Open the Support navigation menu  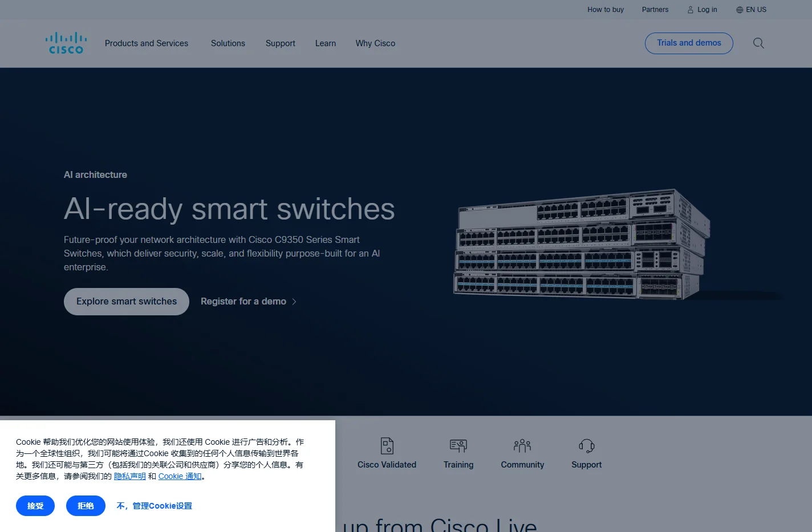(x=281, y=43)
